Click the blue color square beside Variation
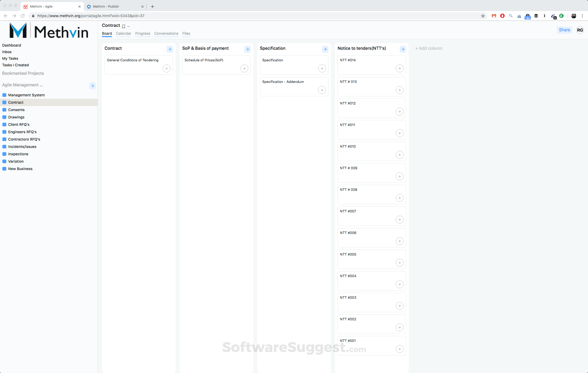This screenshot has width=588, height=373. [4, 161]
